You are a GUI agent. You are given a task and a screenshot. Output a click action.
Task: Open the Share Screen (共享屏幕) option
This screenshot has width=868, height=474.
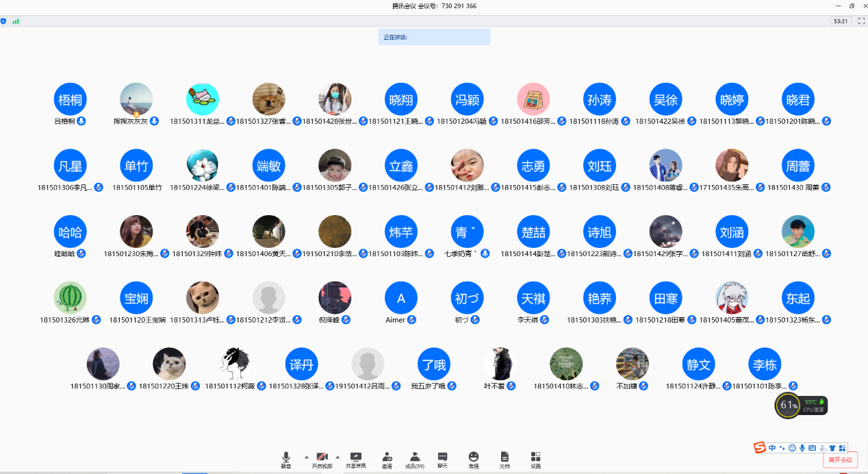click(x=355, y=459)
